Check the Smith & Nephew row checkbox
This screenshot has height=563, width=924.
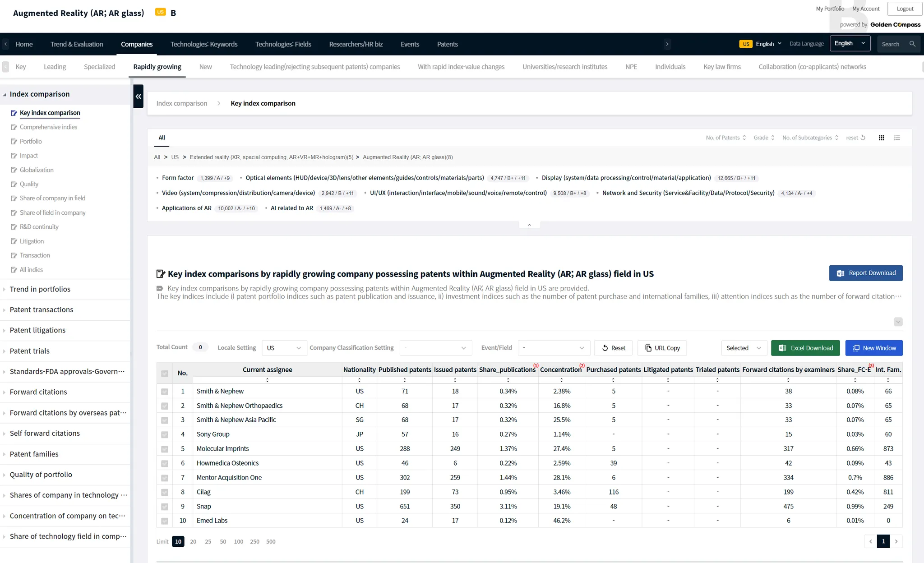(165, 392)
